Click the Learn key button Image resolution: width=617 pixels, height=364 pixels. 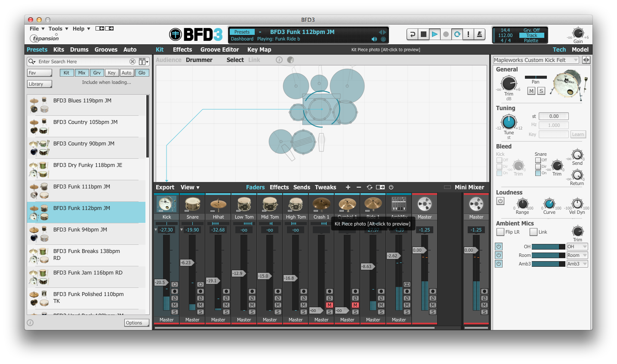578,134
